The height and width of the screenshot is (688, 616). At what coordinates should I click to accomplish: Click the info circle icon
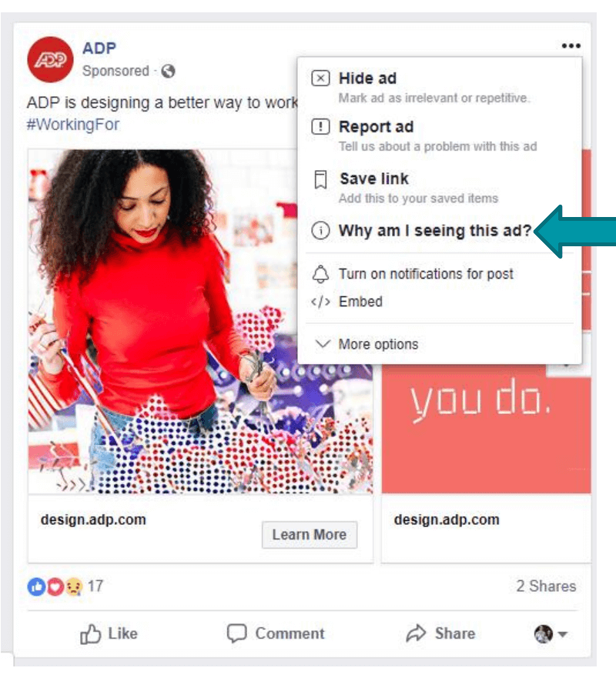click(x=320, y=230)
